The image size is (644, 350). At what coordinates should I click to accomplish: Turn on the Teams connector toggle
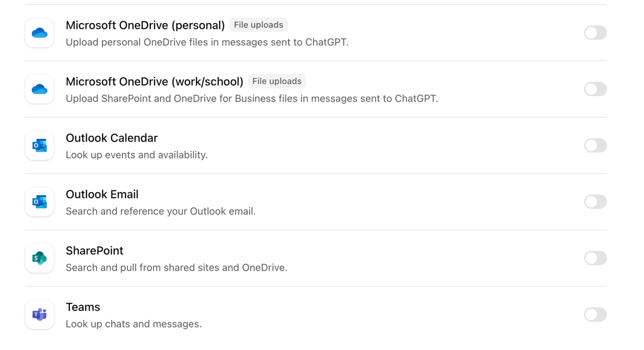595,315
